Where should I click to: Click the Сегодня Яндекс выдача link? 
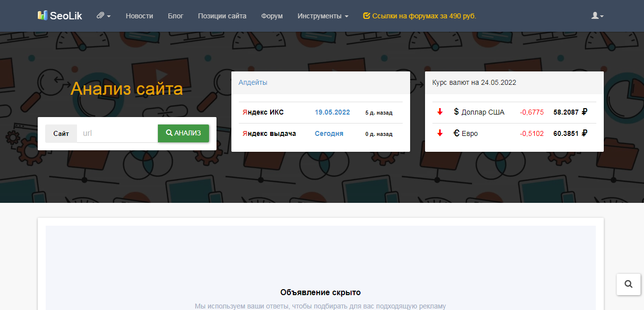point(329,134)
